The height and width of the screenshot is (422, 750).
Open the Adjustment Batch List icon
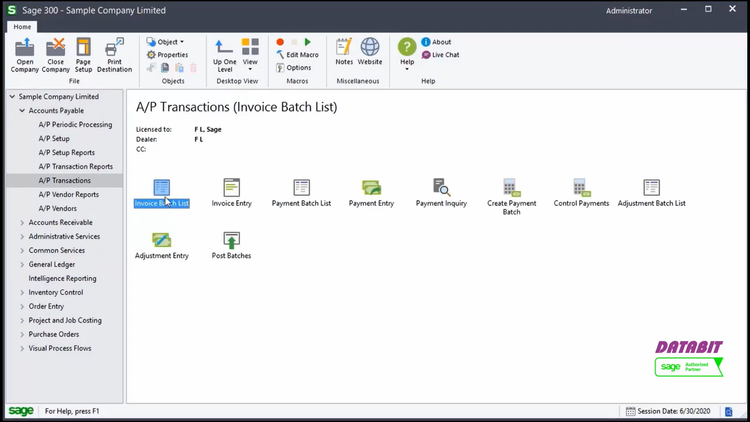[651, 188]
